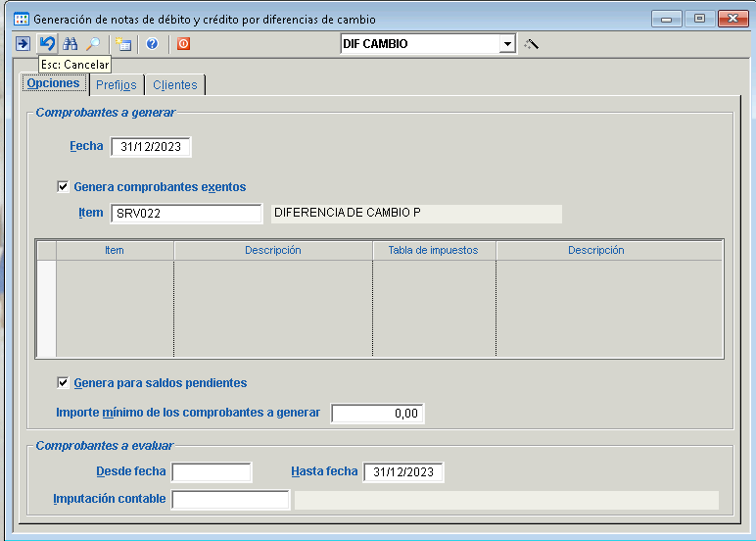Click the Fecha date field
This screenshot has width=756, height=541.
point(151,147)
